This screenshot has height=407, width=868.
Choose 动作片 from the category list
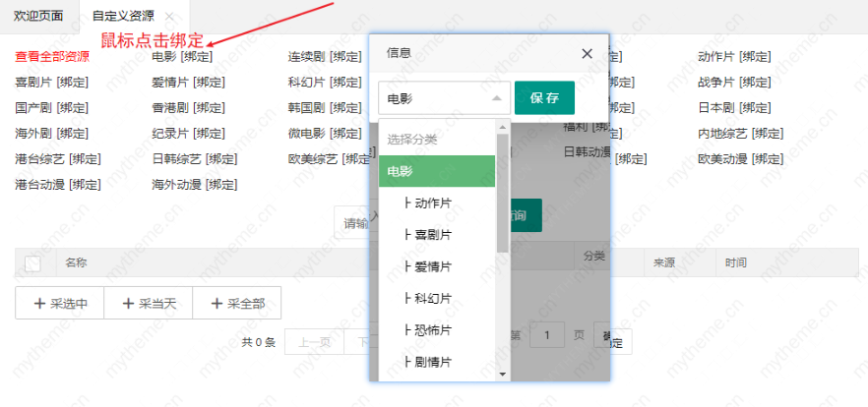pos(427,203)
